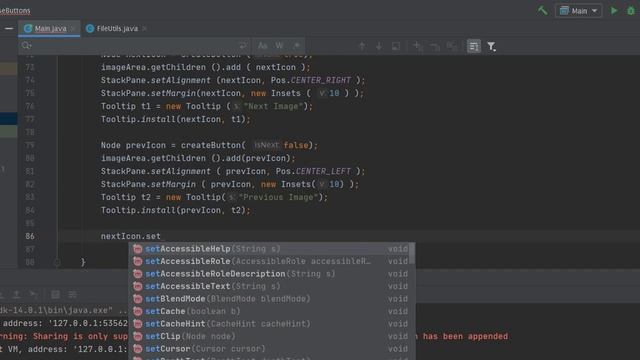Click the method icon beside setBlendMode
640x360 pixels.
tap(138, 299)
